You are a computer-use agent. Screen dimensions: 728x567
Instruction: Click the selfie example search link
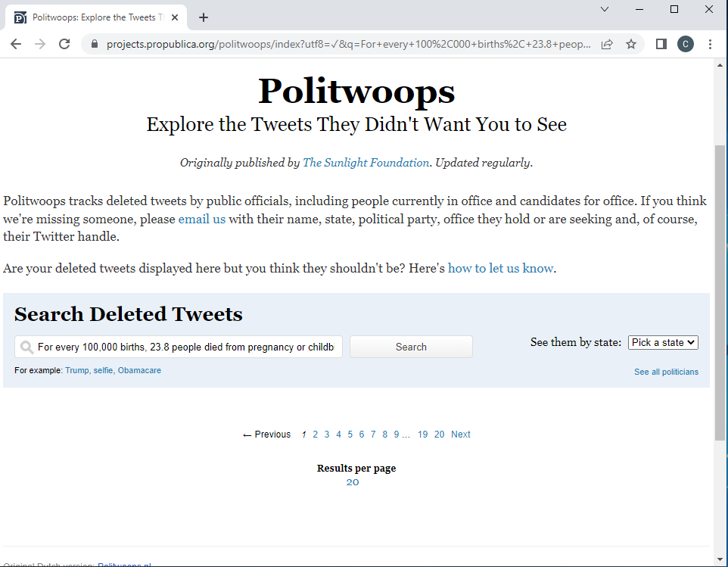(103, 370)
